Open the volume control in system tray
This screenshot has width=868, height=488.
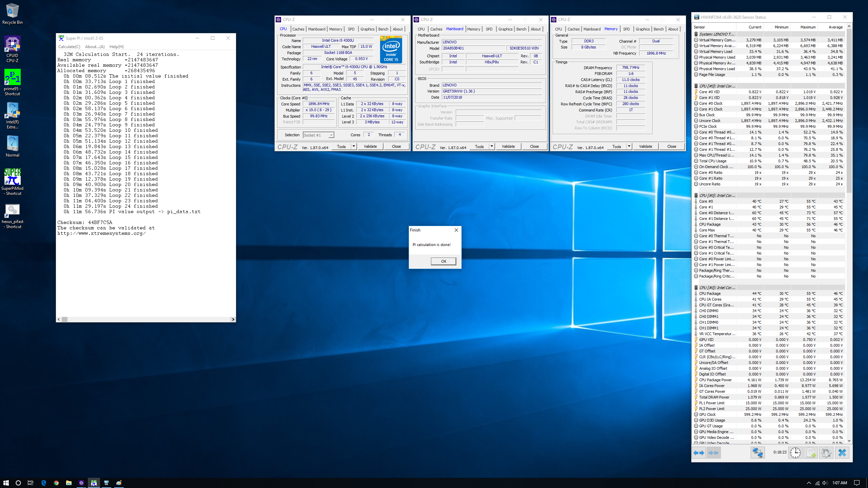pos(825,483)
